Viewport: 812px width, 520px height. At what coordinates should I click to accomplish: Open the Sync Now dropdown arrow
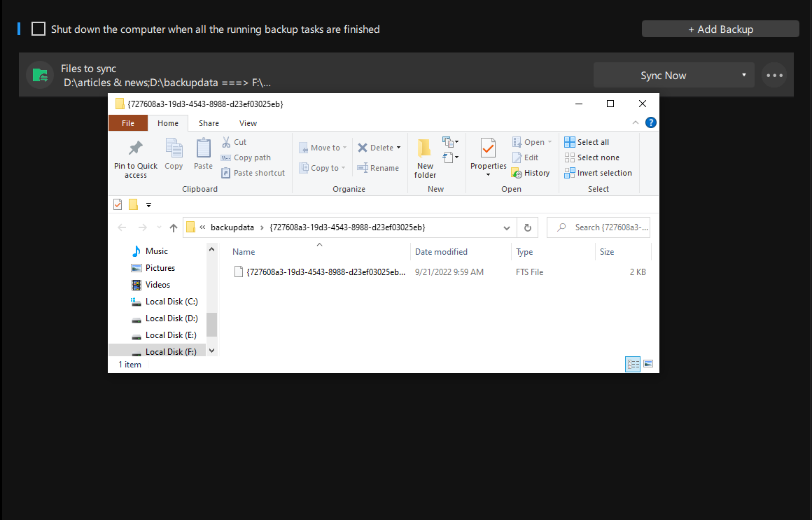point(745,74)
